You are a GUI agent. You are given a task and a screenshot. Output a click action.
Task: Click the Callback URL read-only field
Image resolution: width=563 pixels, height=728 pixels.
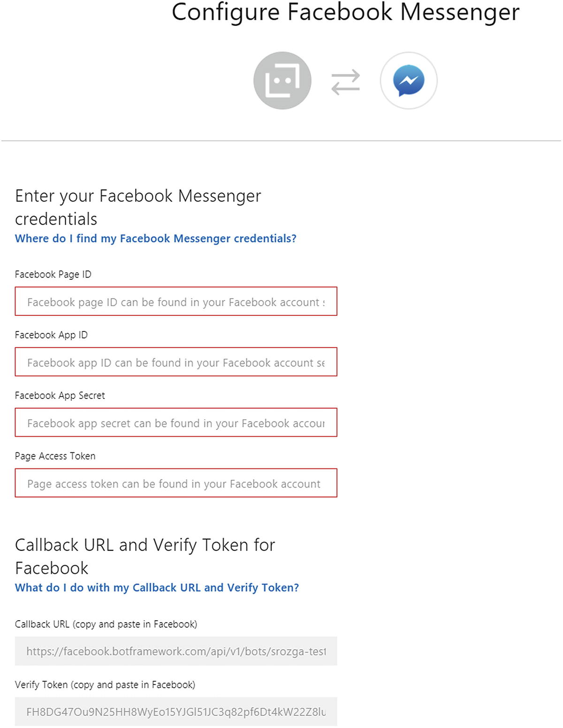(176, 651)
